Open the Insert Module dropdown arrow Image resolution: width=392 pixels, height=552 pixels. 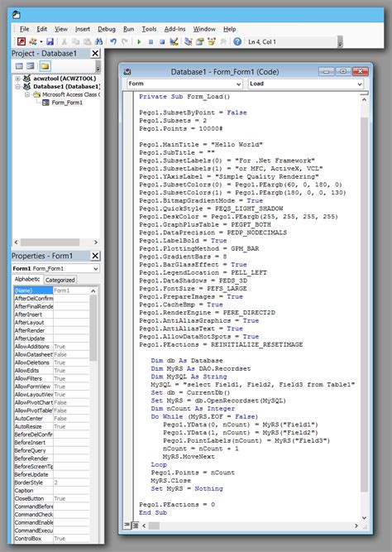41,41
